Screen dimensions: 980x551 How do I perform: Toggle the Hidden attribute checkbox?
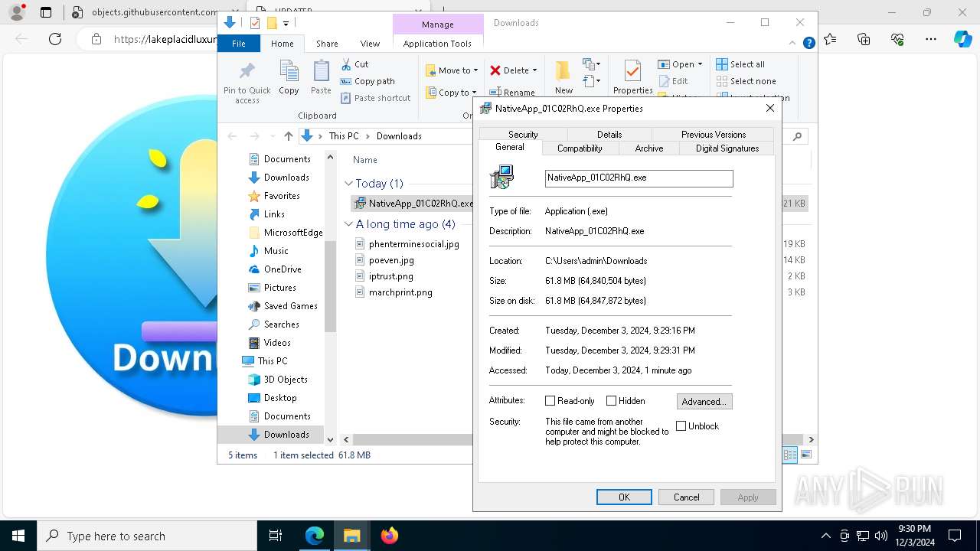coord(611,401)
